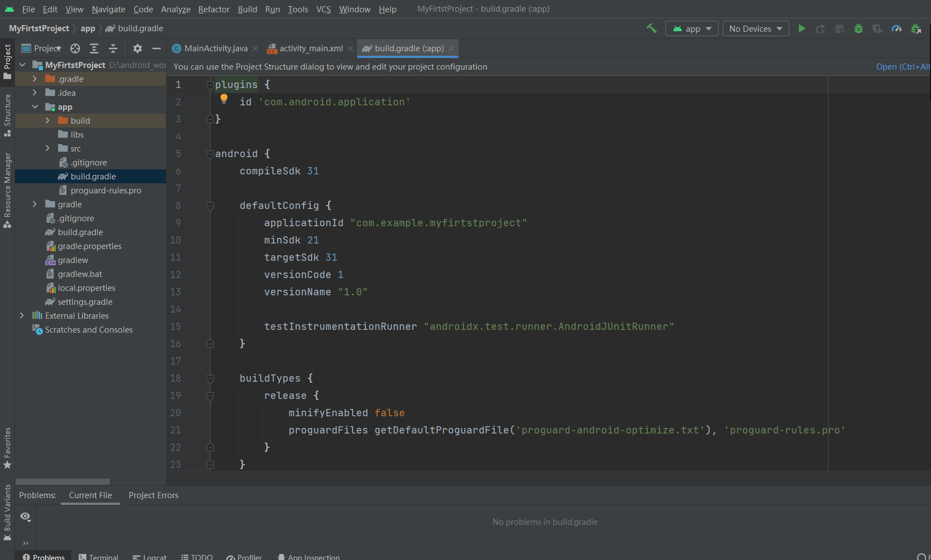Select gradle.properties in the project tree
This screenshot has height=560, width=931.
(x=89, y=246)
